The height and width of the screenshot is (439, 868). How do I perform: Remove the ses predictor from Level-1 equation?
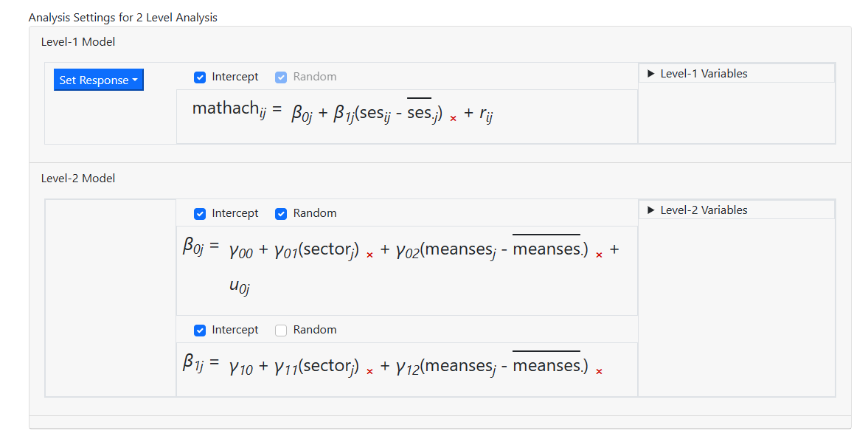[453, 118]
